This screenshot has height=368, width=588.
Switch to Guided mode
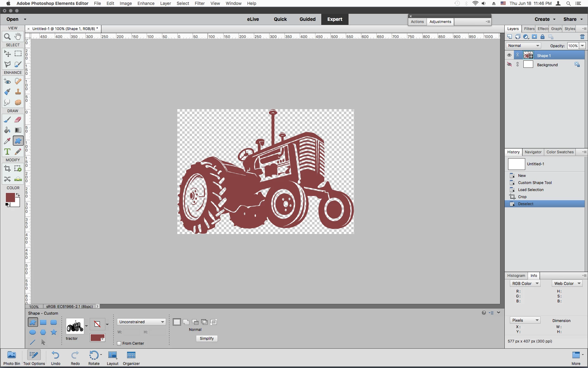(x=307, y=19)
